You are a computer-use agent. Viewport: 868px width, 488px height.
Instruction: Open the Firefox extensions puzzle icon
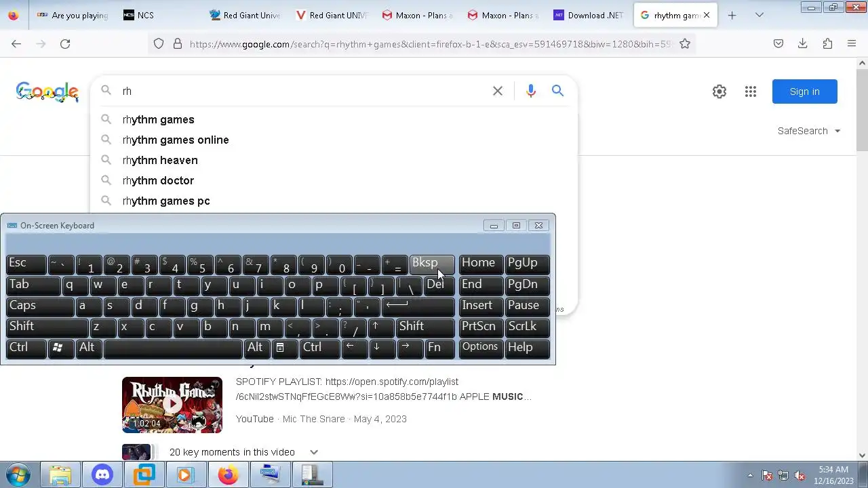coord(827,44)
